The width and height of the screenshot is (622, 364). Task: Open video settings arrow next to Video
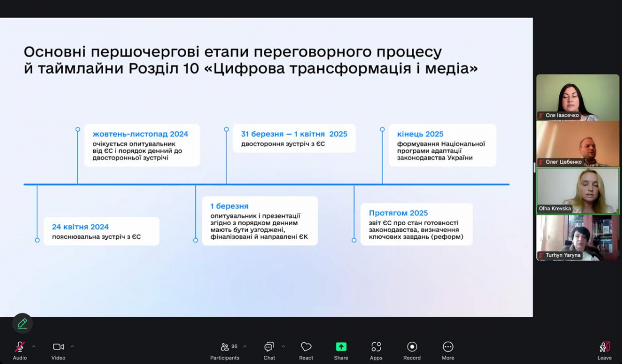point(72,346)
